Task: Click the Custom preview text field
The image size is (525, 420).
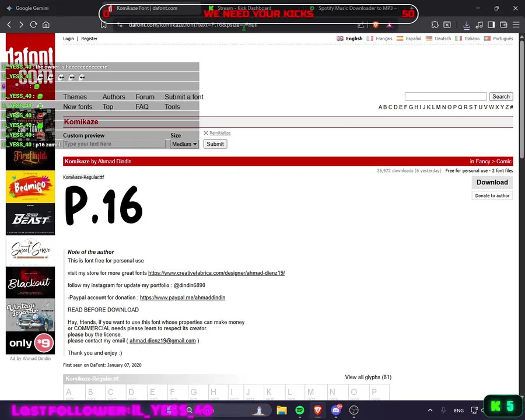Action: pyautogui.click(x=114, y=143)
